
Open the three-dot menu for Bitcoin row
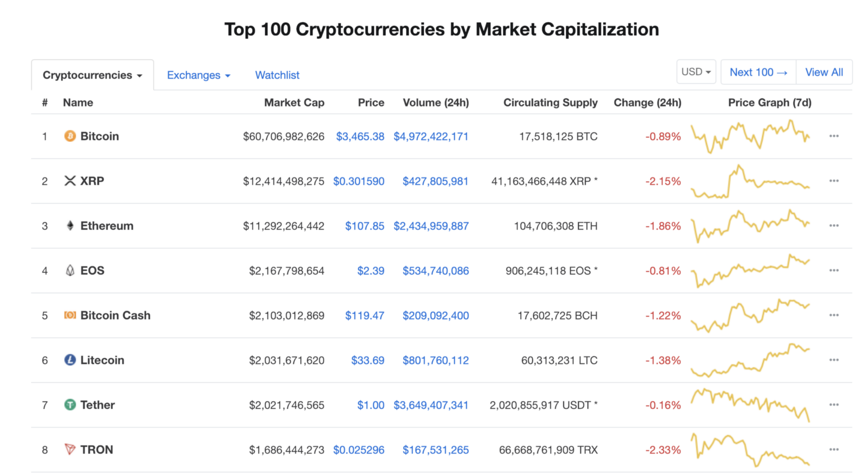[834, 136]
